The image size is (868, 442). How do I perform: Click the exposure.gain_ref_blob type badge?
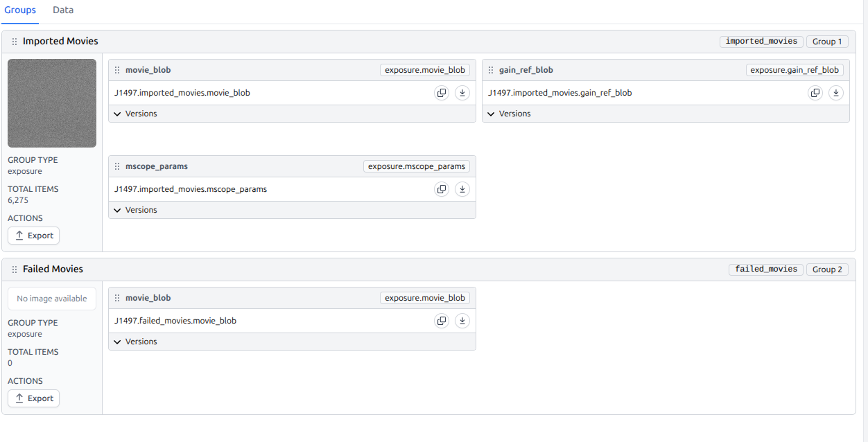795,70
